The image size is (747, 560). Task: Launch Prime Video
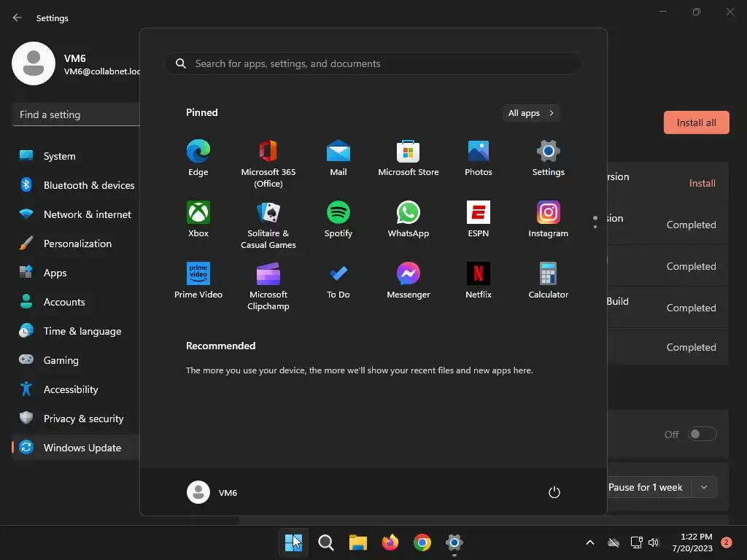(x=198, y=281)
